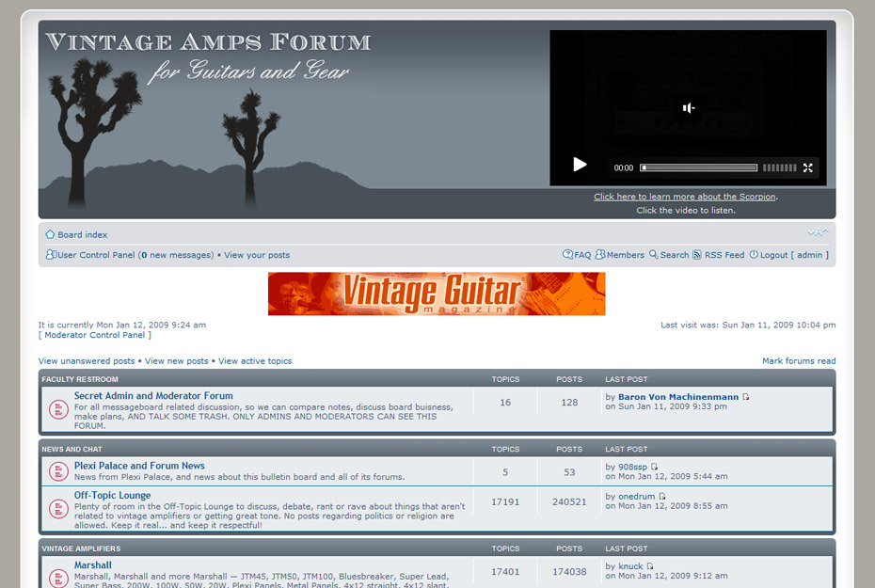Click the Vintage Guitar magazine banner

(x=437, y=294)
